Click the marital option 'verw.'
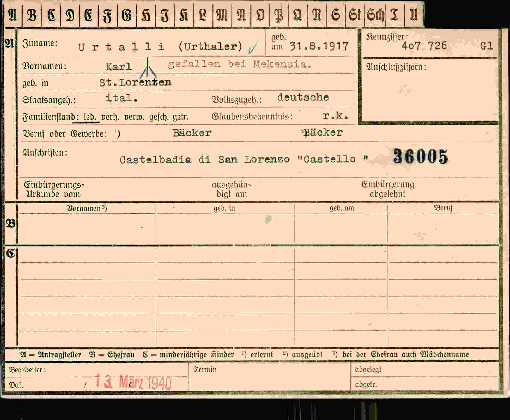This screenshot has height=420, width=510. click(134, 117)
